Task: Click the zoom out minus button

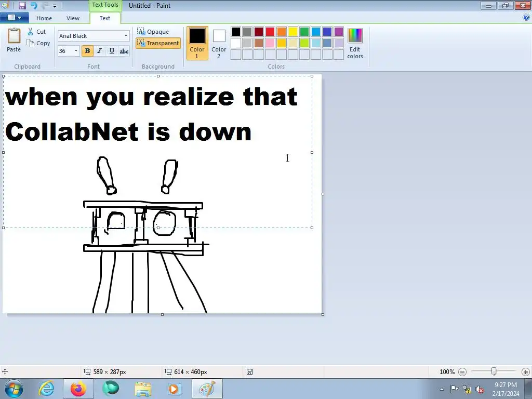Action: point(462,372)
